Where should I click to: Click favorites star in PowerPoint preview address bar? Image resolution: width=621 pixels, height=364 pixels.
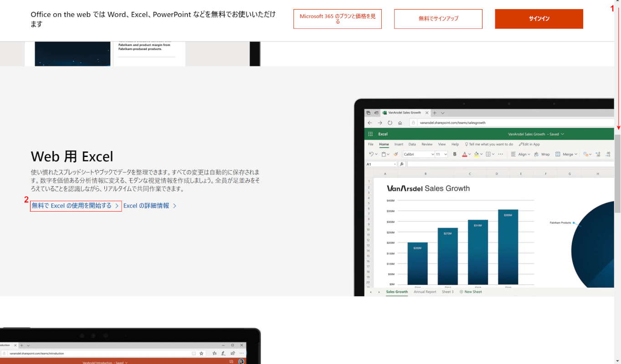pos(201,354)
